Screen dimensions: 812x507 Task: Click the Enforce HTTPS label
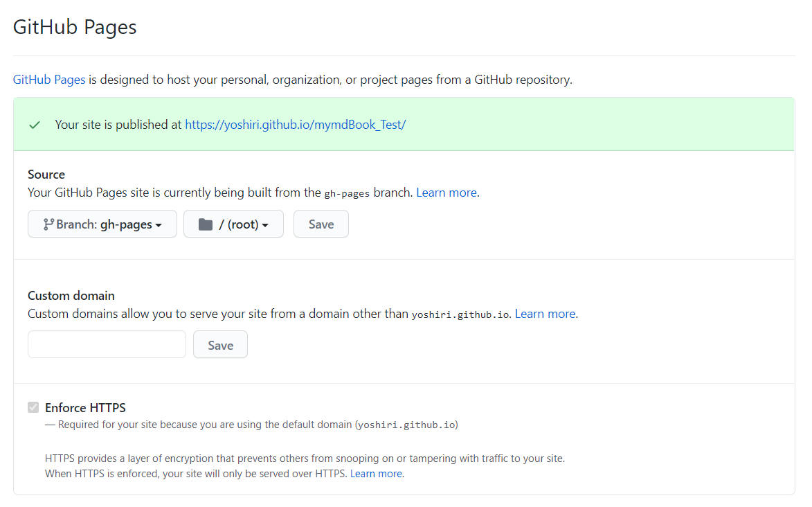(x=85, y=407)
